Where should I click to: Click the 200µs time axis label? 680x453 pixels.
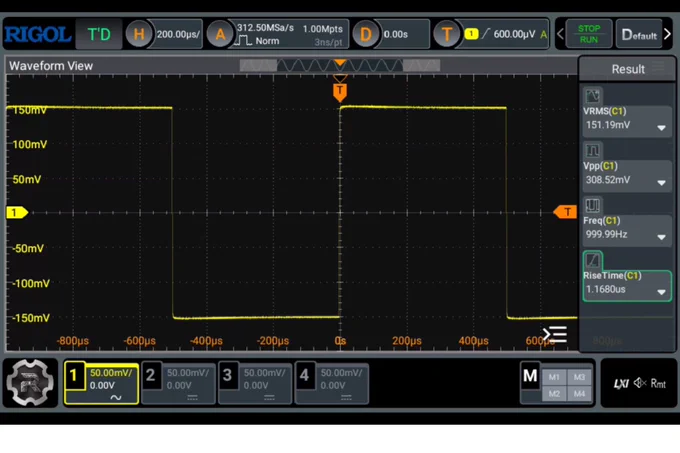pyautogui.click(x=406, y=341)
